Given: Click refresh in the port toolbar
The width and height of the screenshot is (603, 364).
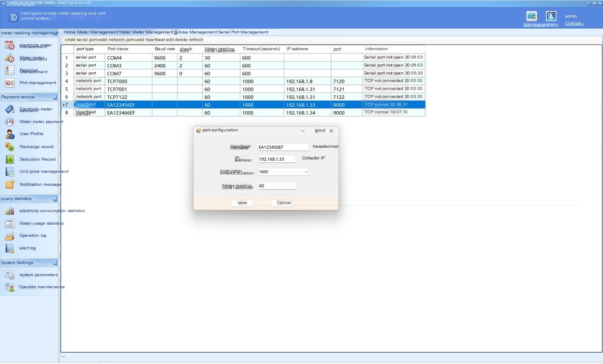Looking at the screenshot, I should (196, 40).
